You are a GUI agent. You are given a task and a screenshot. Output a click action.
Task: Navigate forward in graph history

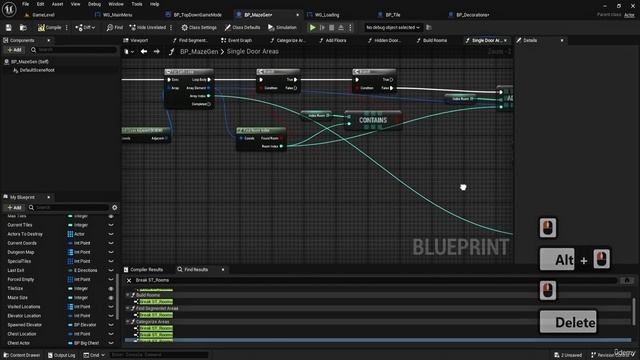click(157, 52)
